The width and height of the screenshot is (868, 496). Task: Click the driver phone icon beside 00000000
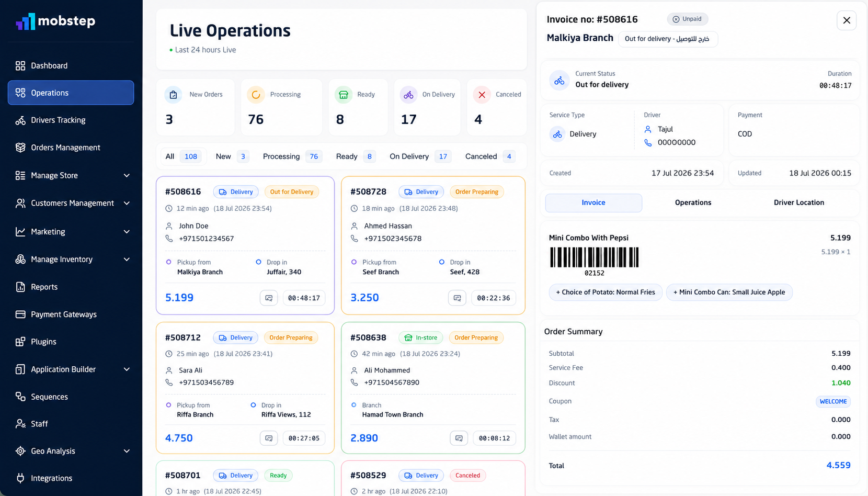pyautogui.click(x=648, y=142)
